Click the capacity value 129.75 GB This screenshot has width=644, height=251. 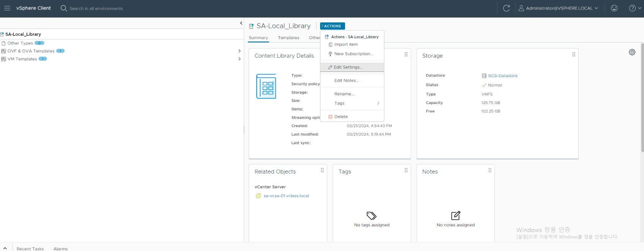pos(491,103)
